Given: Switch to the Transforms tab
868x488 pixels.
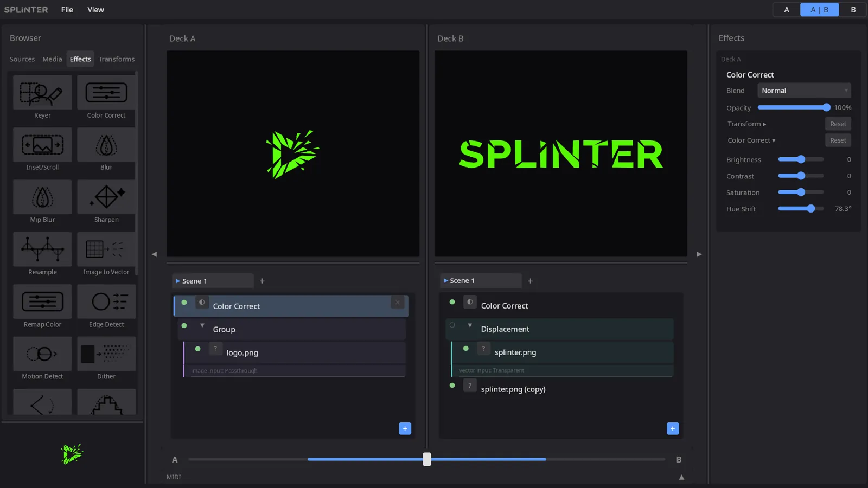Looking at the screenshot, I should [x=117, y=59].
